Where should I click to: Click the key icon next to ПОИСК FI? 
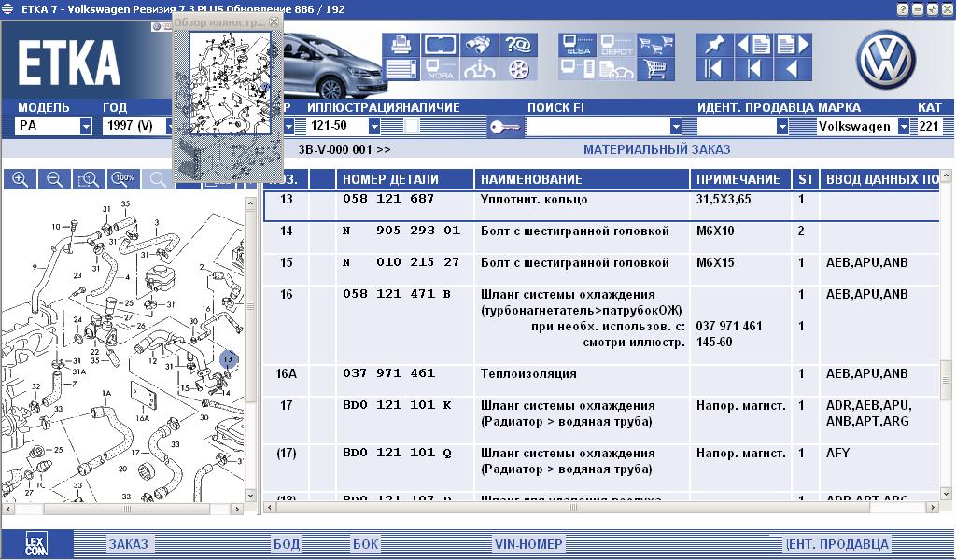point(505,127)
